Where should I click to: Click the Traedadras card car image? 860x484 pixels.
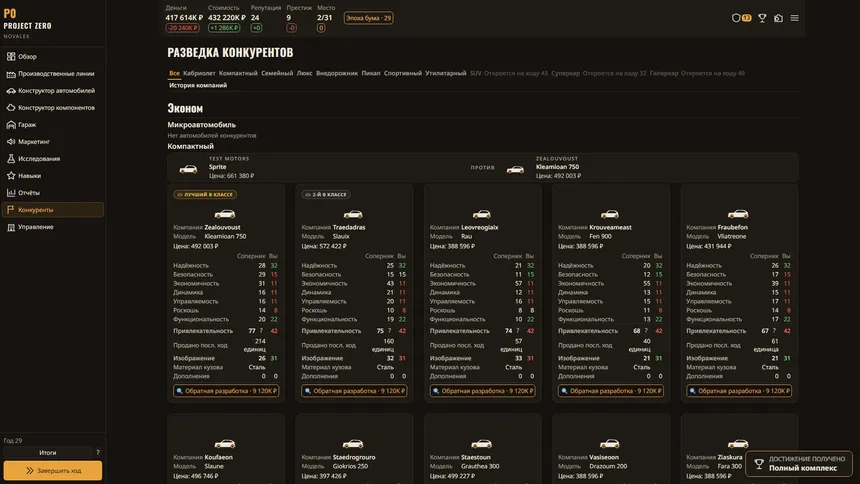click(353, 214)
